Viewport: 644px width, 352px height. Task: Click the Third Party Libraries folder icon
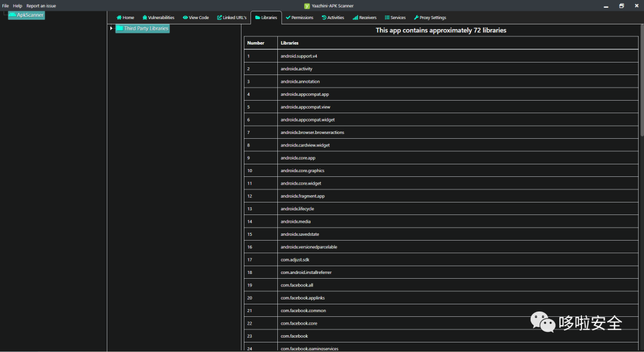[x=119, y=29]
